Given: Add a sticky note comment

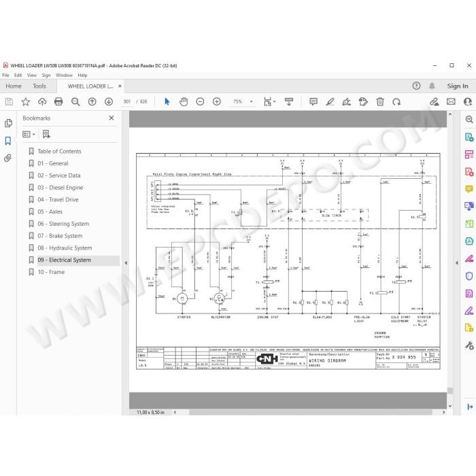Looking at the screenshot, I should pyautogui.click(x=313, y=102).
